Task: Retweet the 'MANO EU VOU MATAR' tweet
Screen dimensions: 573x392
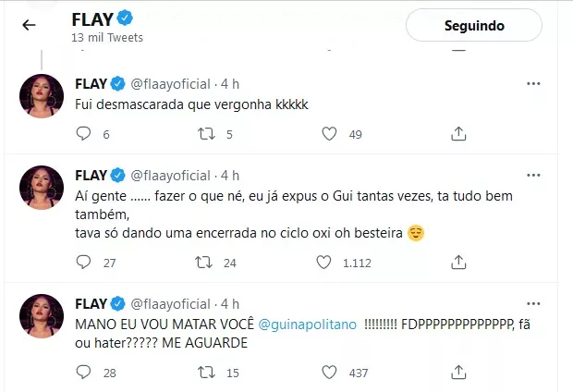Action: tap(209, 372)
